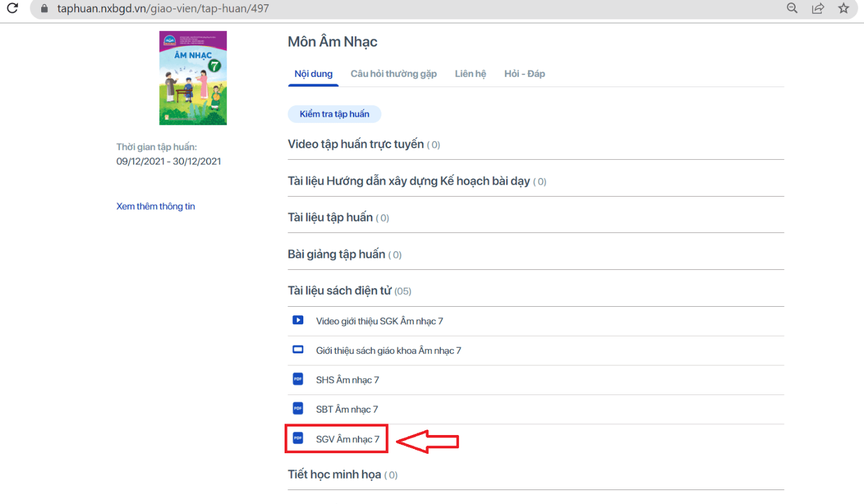
Task: Click the Môn Âm Nhạc heading
Action: (x=333, y=42)
